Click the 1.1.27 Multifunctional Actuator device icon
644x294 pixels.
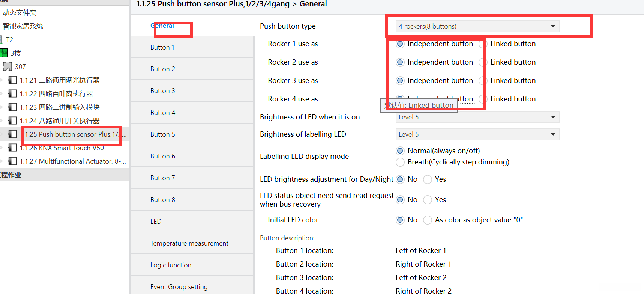(12, 161)
